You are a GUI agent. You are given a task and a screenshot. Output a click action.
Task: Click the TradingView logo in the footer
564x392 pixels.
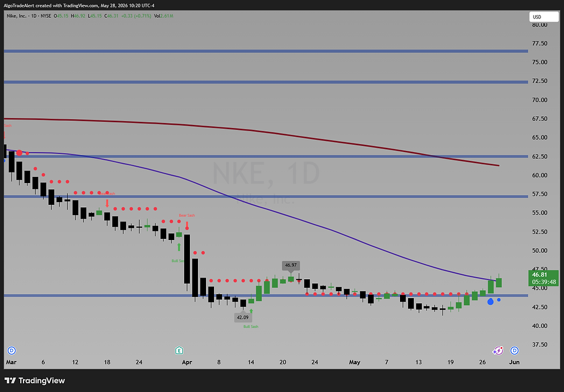[35, 380]
